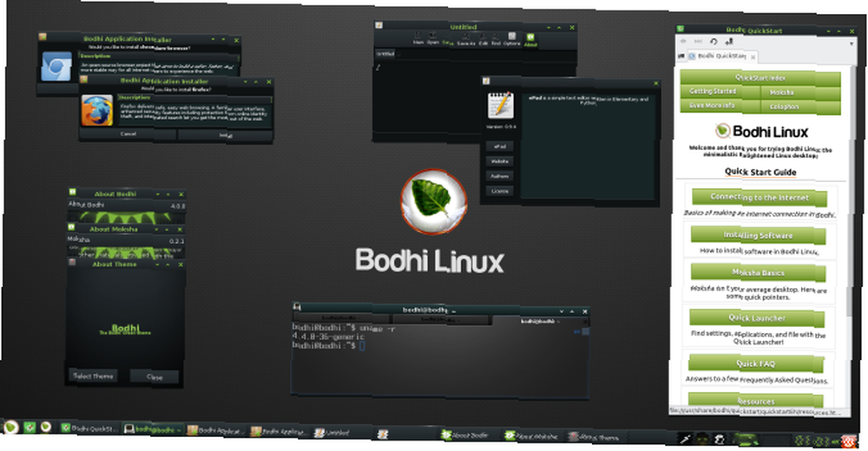Open QuickStart Index link
Image resolution: width=868 pixels, height=451 pixels.
click(x=760, y=78)
